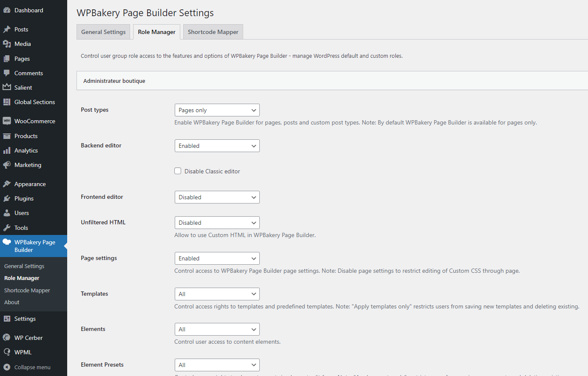The width and height of the screenshot is (588, 376).
Task: Click the WPML icon
Action: [7, 352]
